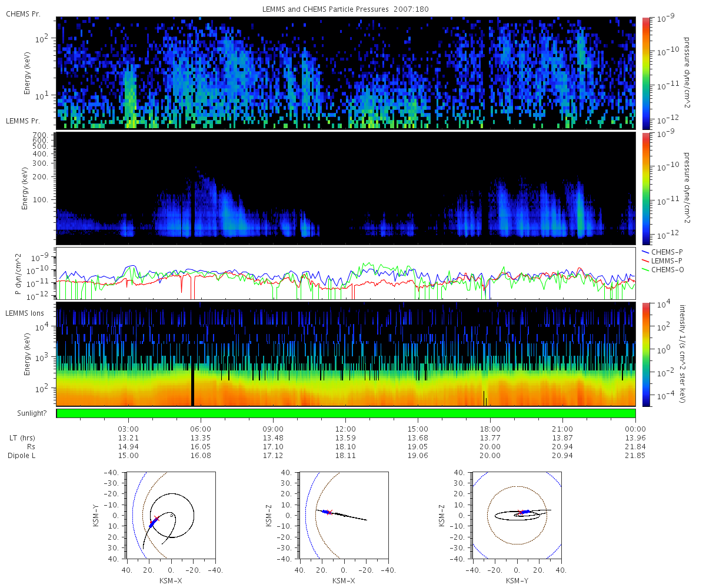Click the plot title "LEMMS and CHEMS Particle Pressures 2007:180"
Image resolution: width=706 pixels, height=588 pixels.
(345, 9)
